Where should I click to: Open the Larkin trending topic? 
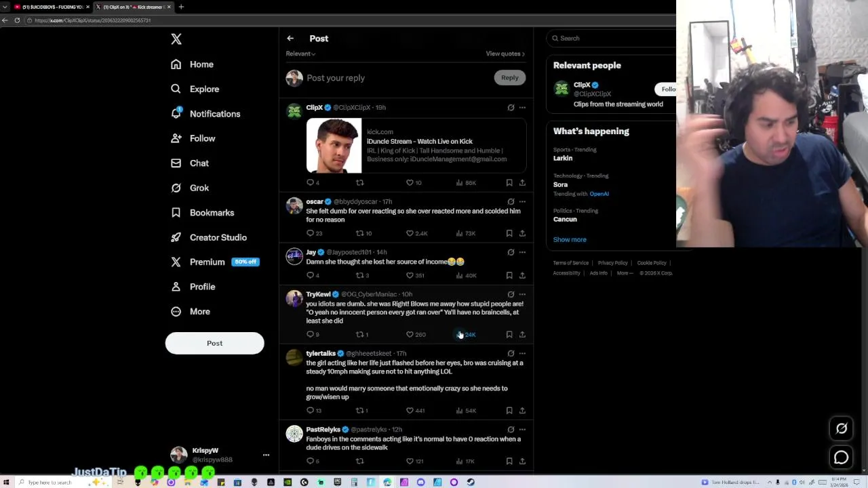coord(563,158)
